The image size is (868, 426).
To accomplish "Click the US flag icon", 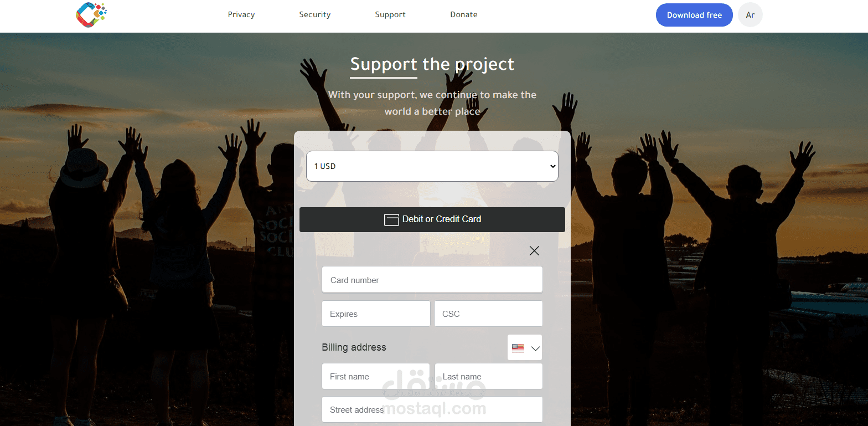I will (x=518, y=348).
